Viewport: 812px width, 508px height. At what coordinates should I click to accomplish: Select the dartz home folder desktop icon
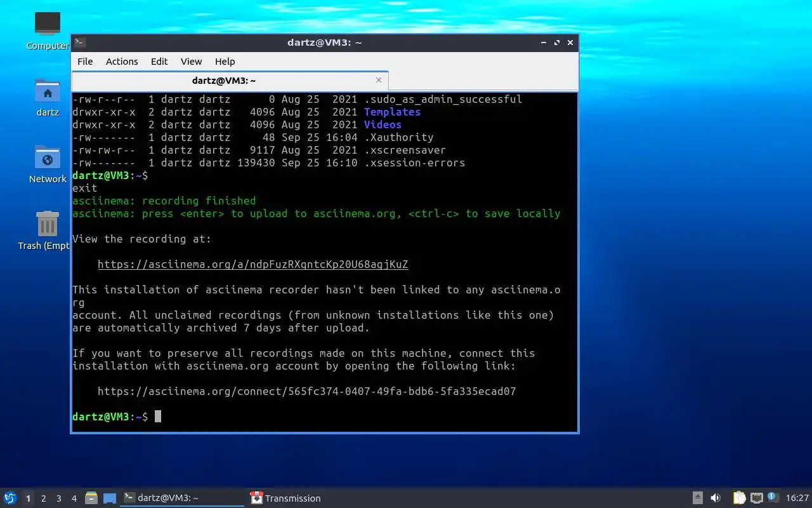click(x=48, y=98)
